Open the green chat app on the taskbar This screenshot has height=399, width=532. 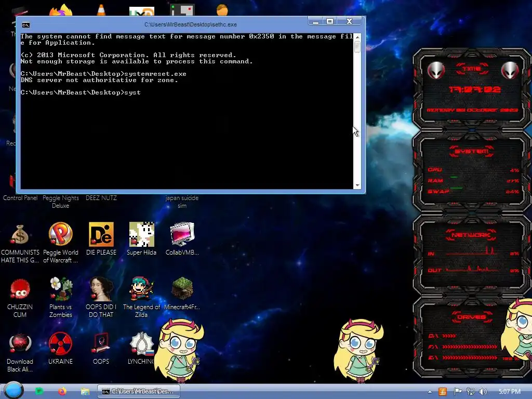point(39,391)
